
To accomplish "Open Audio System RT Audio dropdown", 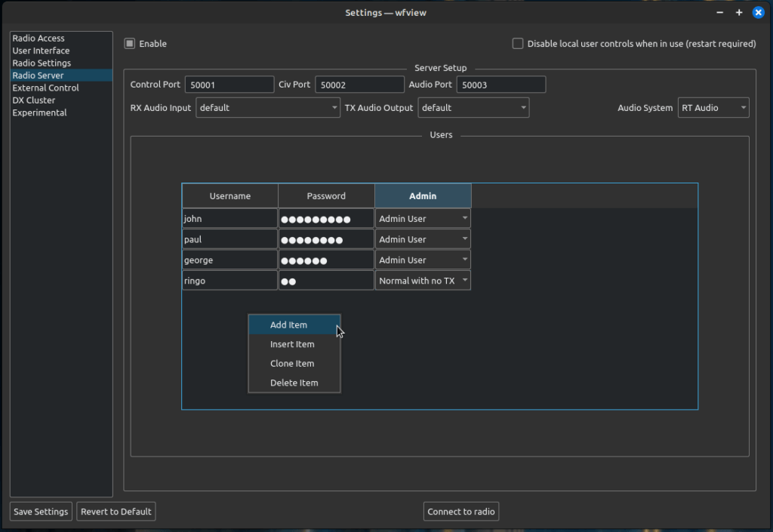I will tap(713, 107).
